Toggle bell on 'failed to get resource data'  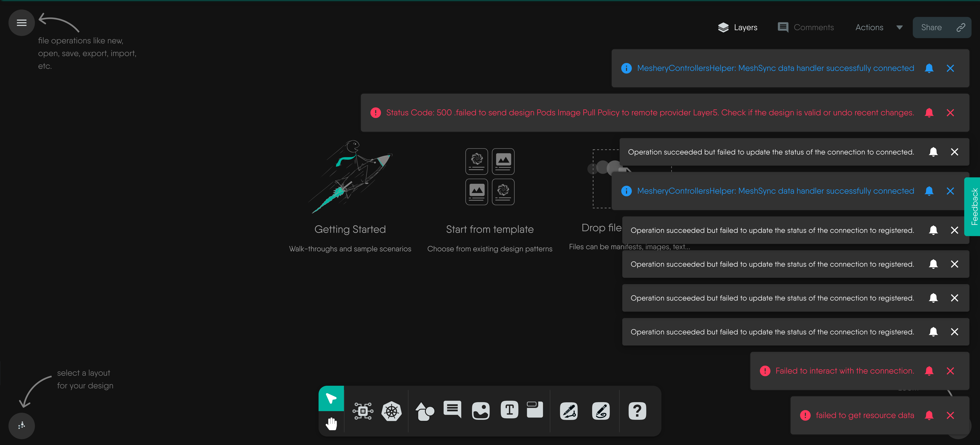929,415
